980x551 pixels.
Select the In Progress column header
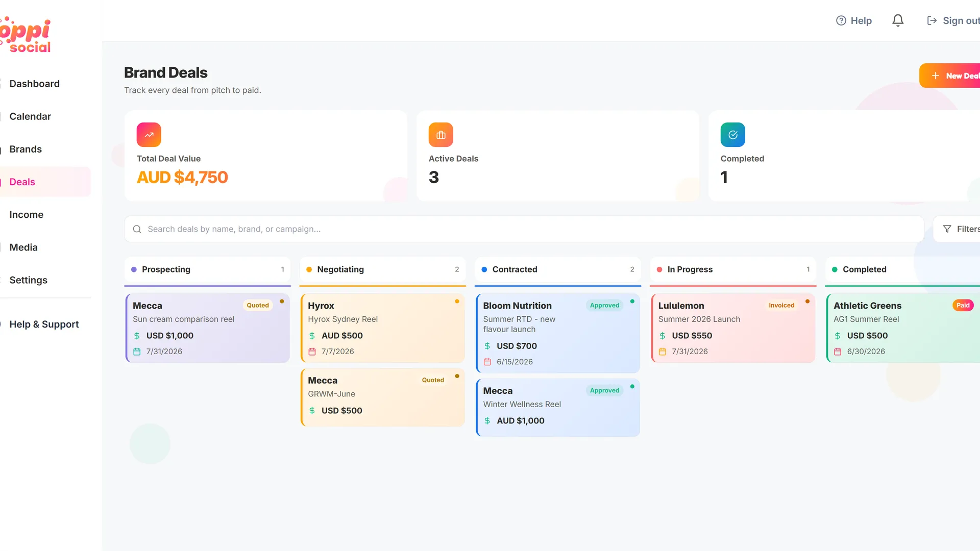coord(733,270)
